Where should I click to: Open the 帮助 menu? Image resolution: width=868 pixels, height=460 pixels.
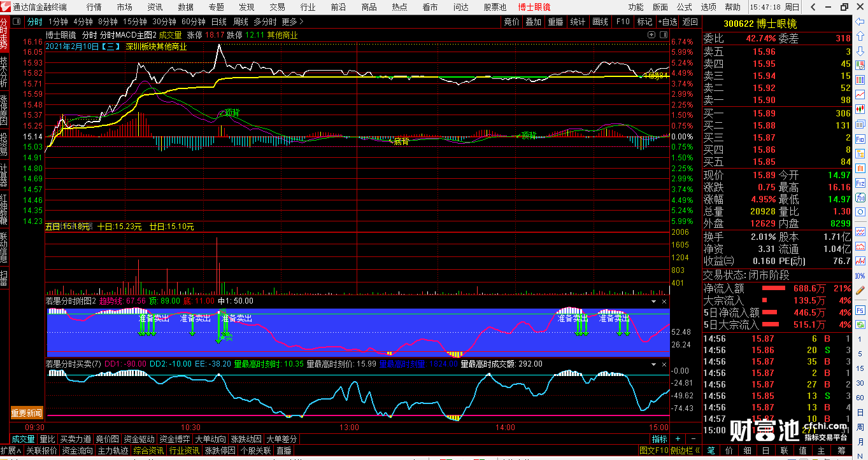tap(733, 7)
